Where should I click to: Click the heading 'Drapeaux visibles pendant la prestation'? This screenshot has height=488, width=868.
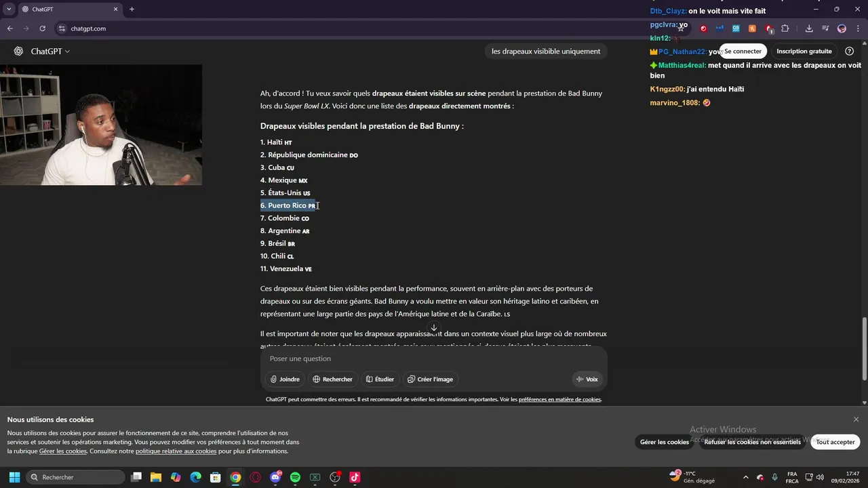coord(362,126)
